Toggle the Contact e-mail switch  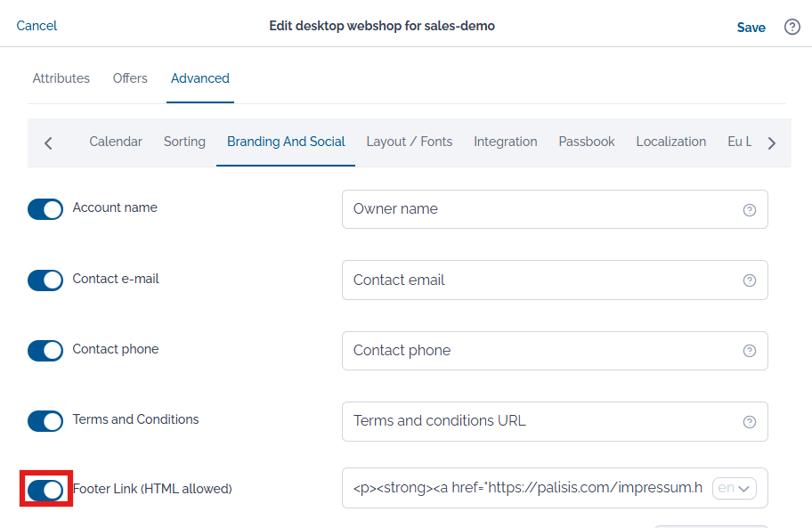pos(45,280)
